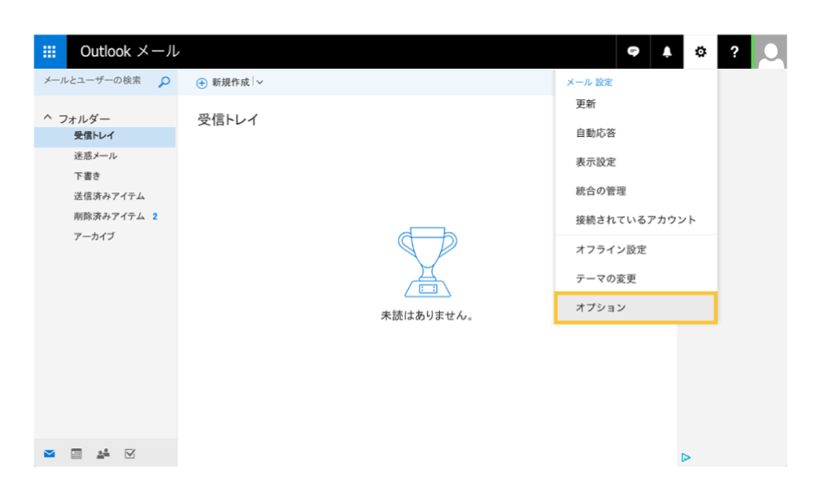Switch to the Calendar module icon
821x504 pixels.
76,454
